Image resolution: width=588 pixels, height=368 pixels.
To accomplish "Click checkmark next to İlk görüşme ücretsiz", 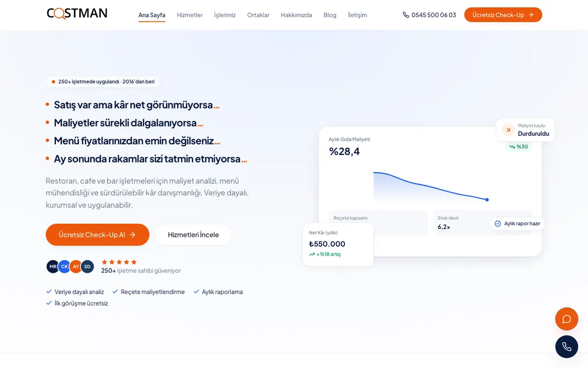I will [x=49, y=303].
